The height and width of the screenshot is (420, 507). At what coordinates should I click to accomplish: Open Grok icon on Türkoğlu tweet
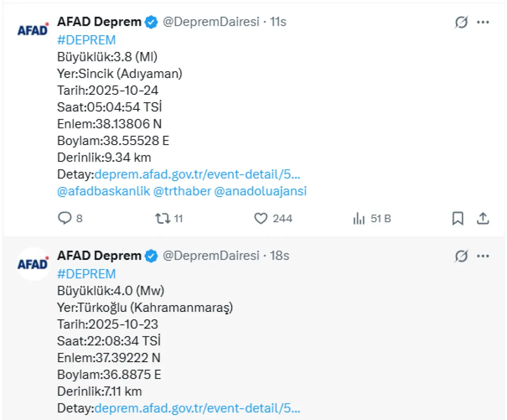pyautogui.click(x=461, y=256)
